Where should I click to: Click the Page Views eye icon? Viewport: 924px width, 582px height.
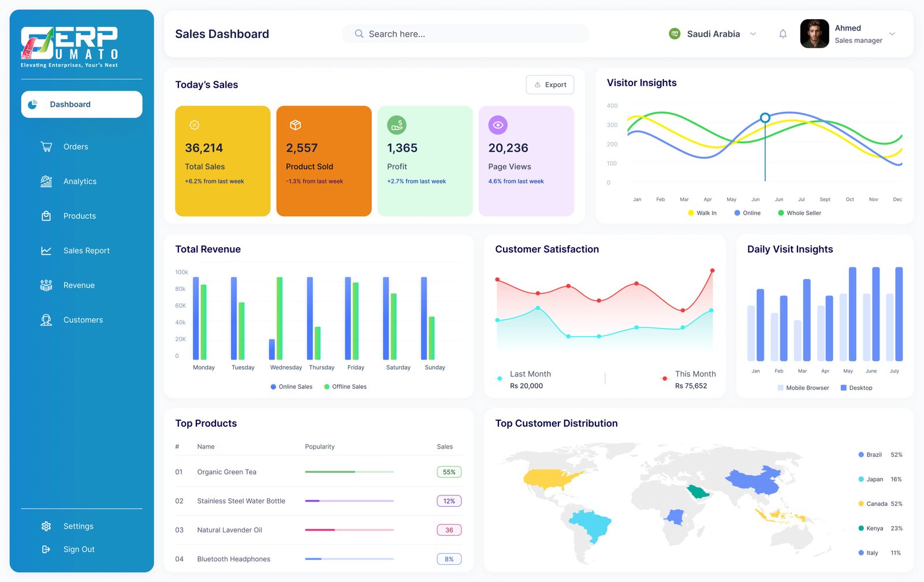pos(498,125)
